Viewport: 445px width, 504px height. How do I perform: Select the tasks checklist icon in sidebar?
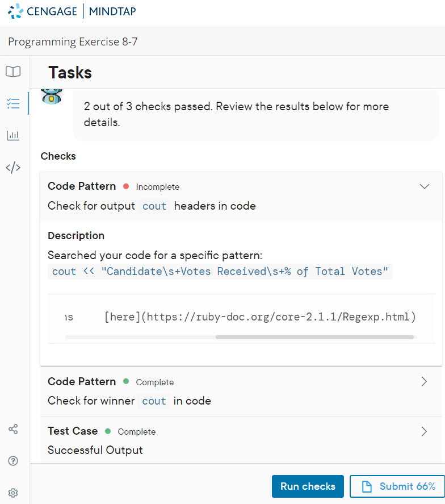(13, 103)
